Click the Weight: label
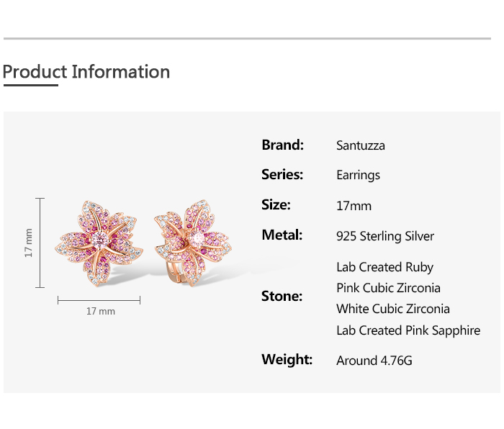This screenshot has width=504, height=429. click(287, 359)
